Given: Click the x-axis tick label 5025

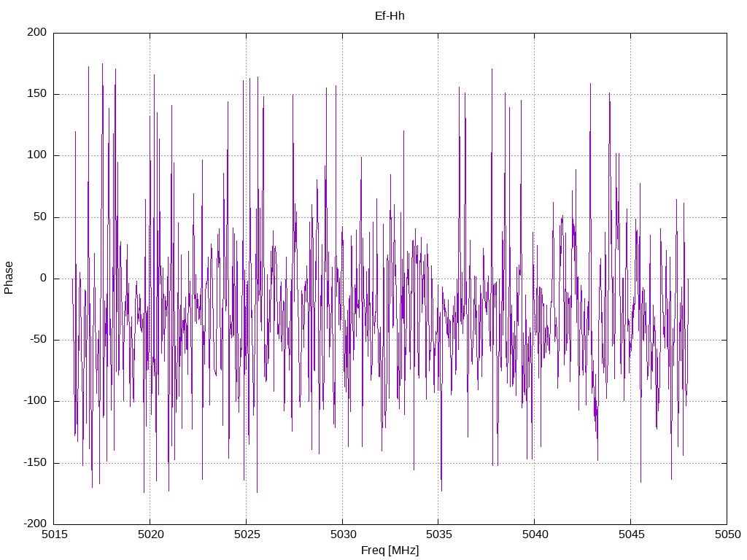Looking at the screenshot, I should [x=247, y=534].
